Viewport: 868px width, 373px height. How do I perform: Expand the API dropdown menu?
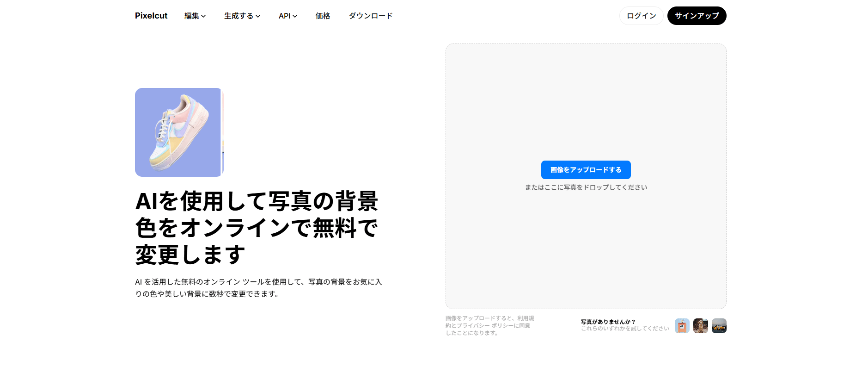[x=288, y=16]
